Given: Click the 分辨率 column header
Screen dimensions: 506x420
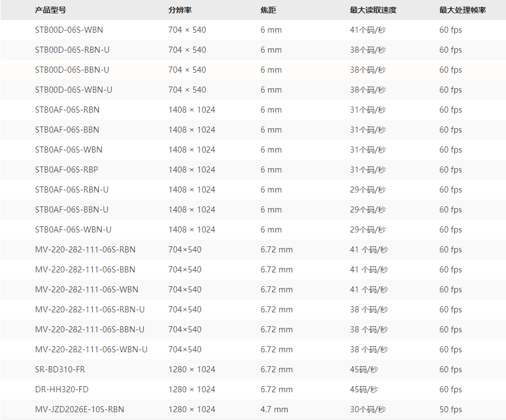Looking at the screenshot, I should click(x=180, y=10).
